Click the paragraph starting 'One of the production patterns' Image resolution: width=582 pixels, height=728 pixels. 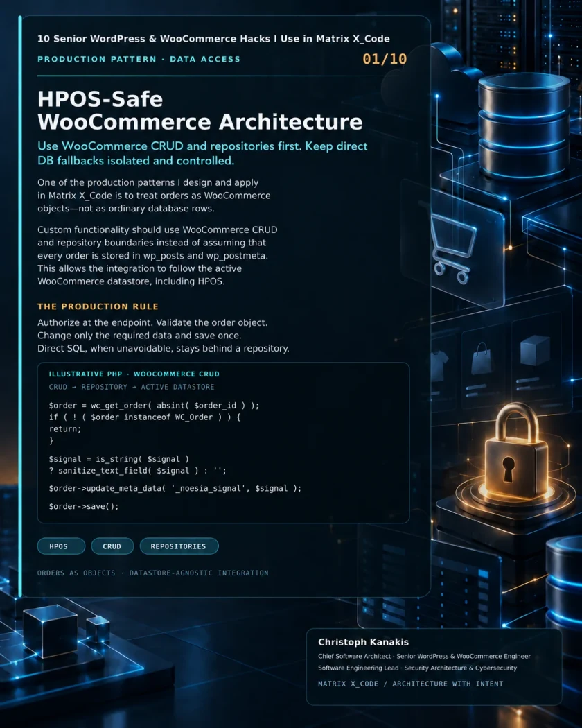154,196
